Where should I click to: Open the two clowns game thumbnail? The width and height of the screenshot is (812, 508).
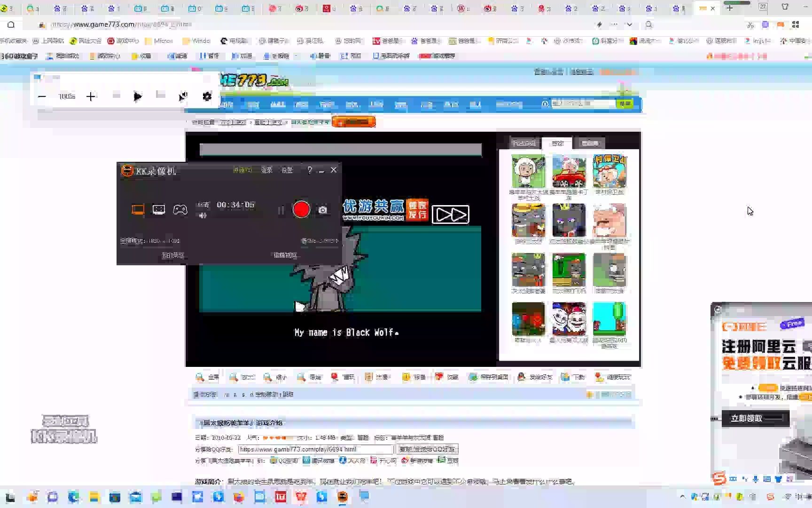[x=569, y=319]
